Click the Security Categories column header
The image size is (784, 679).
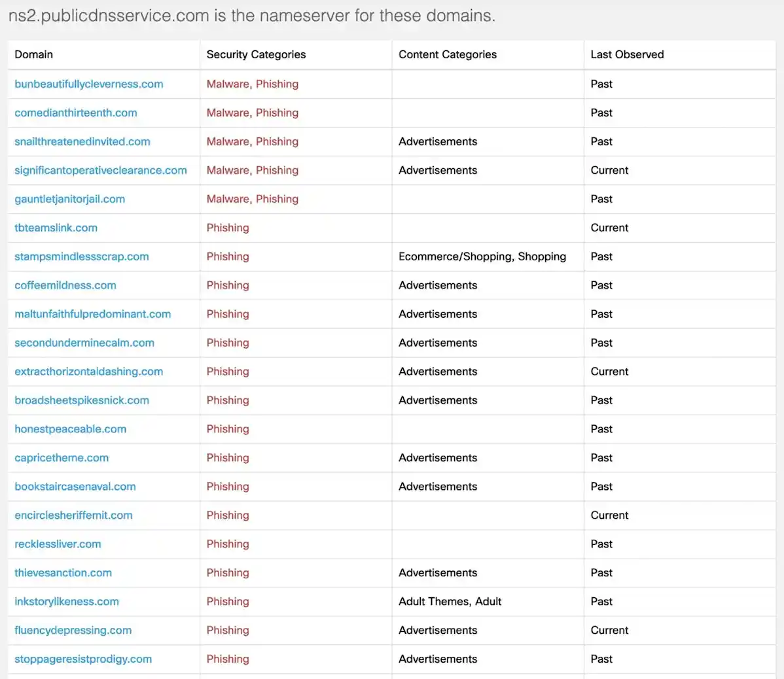pyautogui.click(x=256, y=54)
